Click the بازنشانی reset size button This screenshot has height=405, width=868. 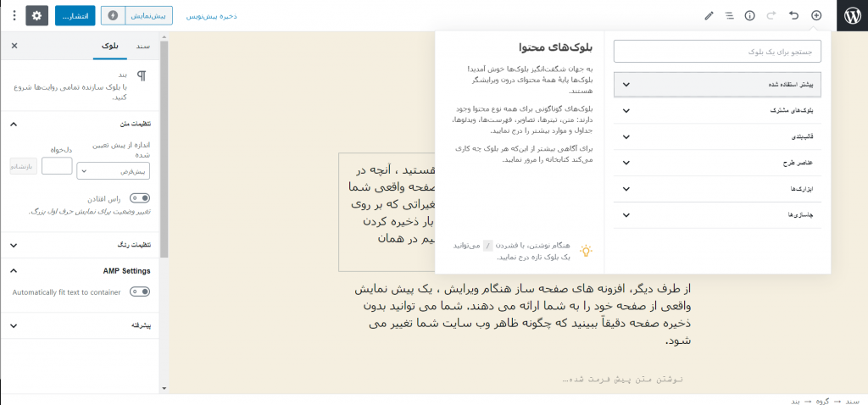point(24,166)
